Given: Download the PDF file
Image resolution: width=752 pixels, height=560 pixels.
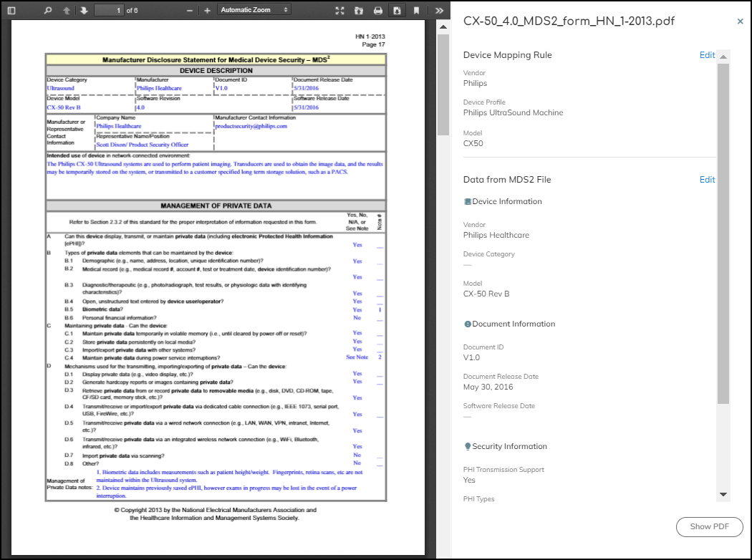Looking at the screenshot, I should coord(397,10).
